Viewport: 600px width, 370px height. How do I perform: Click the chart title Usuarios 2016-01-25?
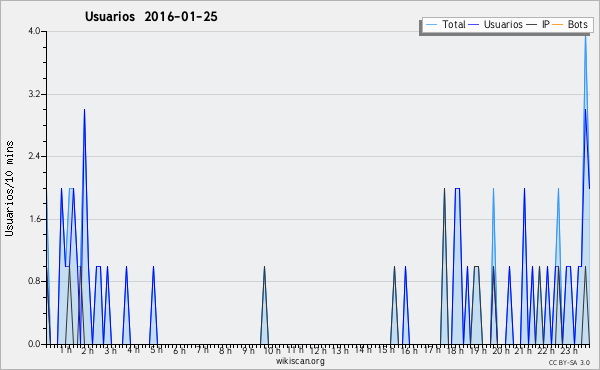(x=151, y=16)
